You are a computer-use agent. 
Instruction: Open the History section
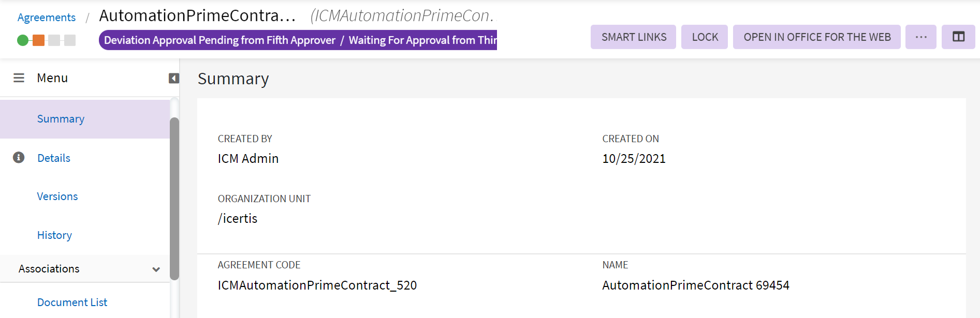(54, 235)
